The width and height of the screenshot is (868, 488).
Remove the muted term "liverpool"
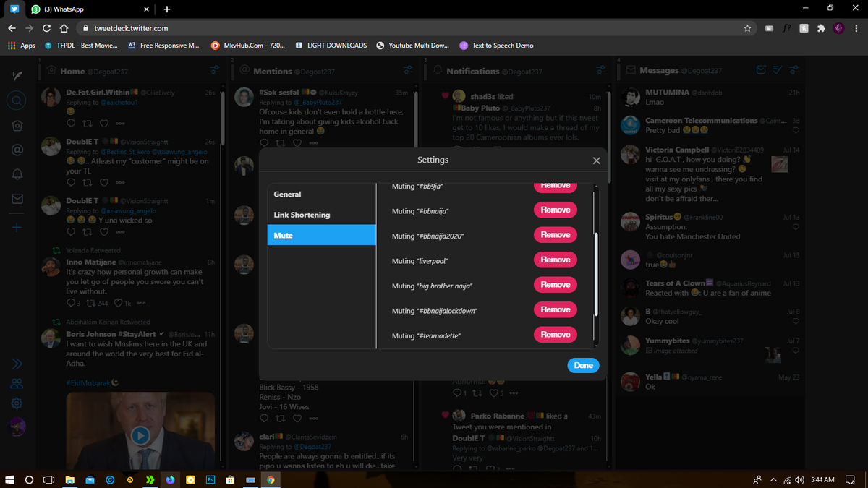(556, 260)
